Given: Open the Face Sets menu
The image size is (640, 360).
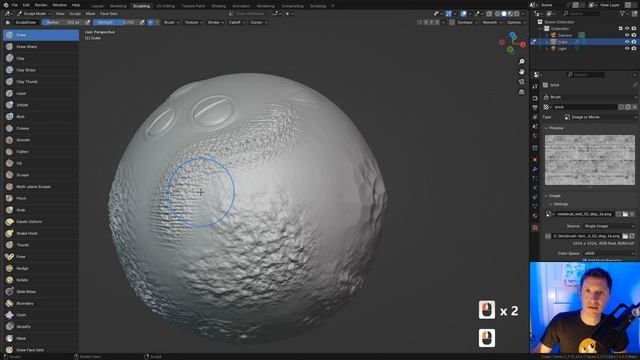Looking at the screenshot, I should [x=109, y=13].
